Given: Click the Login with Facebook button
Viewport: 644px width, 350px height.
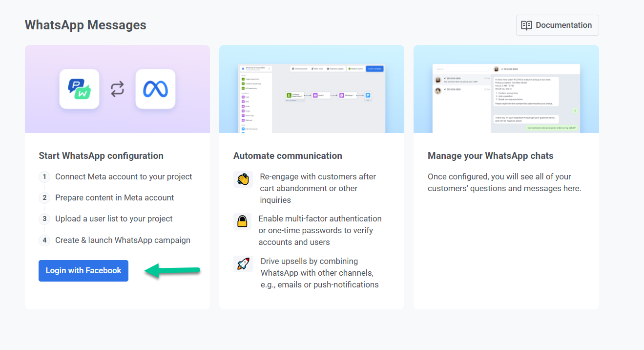Looking at the screenshot, I should [x=83, y=271].
